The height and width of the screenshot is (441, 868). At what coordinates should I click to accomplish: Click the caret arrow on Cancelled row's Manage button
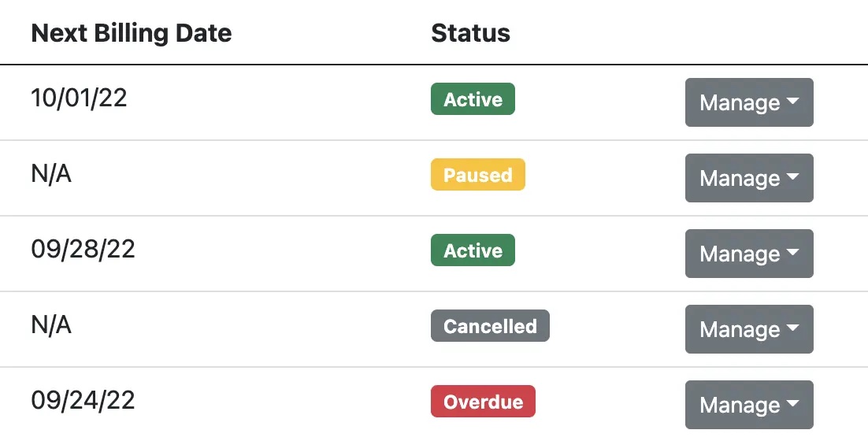pyautogui.click(x=793, y=328)
